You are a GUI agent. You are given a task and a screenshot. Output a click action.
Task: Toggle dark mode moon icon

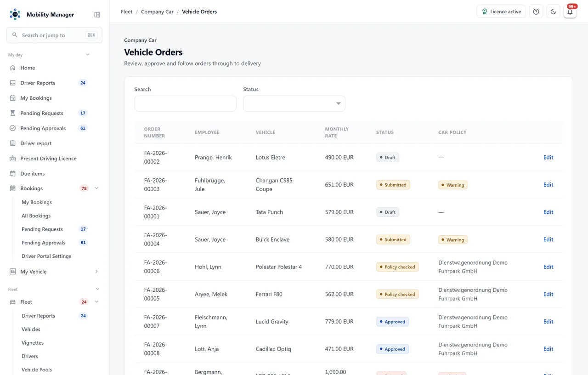point(553,11)
